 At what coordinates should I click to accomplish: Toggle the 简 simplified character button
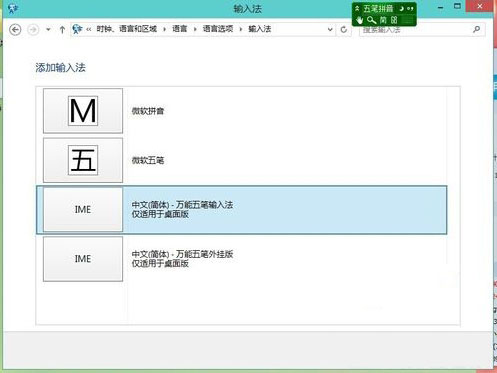(383, 20)
